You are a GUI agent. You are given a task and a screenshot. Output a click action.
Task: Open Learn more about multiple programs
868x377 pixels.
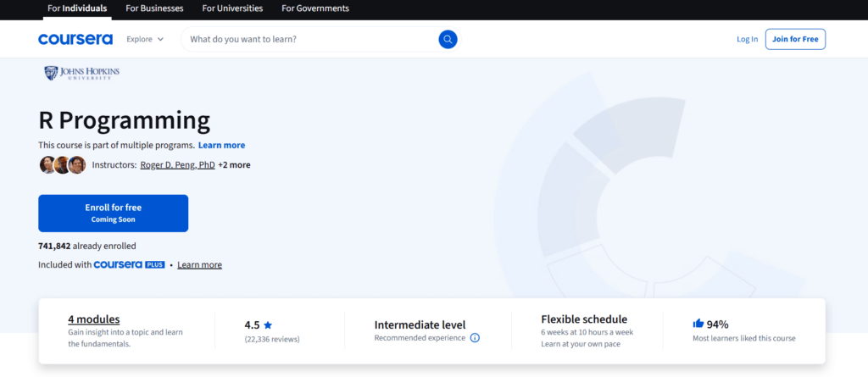click(x=221, y=145)
